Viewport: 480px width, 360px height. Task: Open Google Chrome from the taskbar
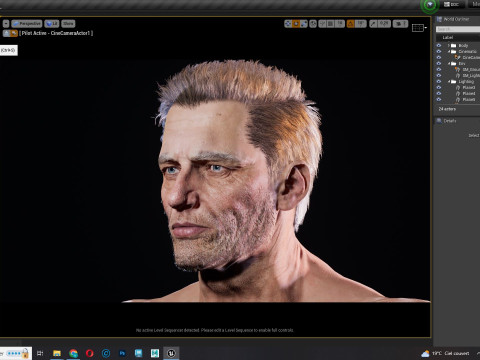pyautogui.click(x=73, y=353)
